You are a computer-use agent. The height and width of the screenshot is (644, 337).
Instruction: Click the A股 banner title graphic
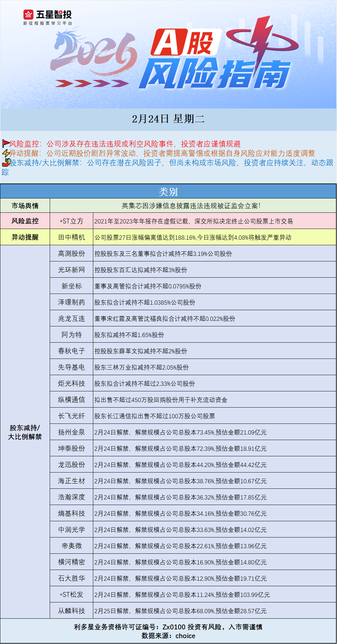point(187,42)
